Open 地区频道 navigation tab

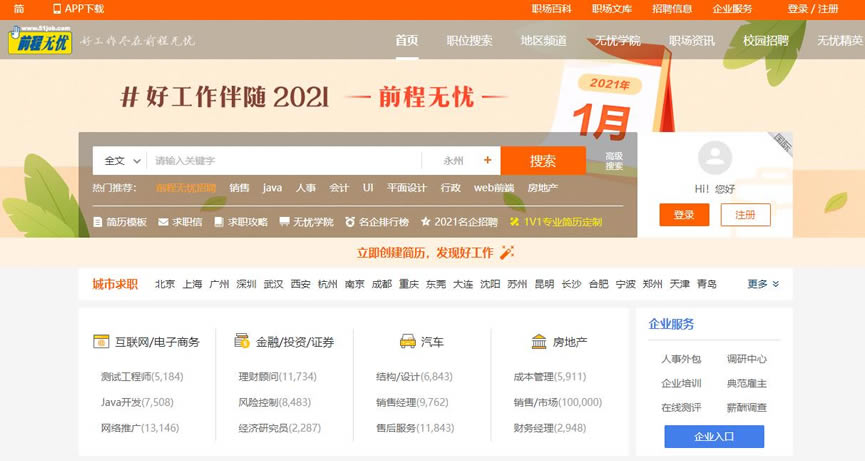point(543,41)
